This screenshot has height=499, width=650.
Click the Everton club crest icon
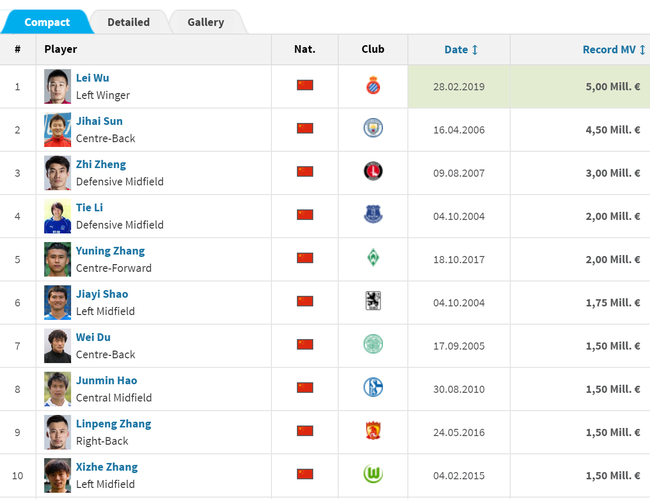tap(373, 214)
